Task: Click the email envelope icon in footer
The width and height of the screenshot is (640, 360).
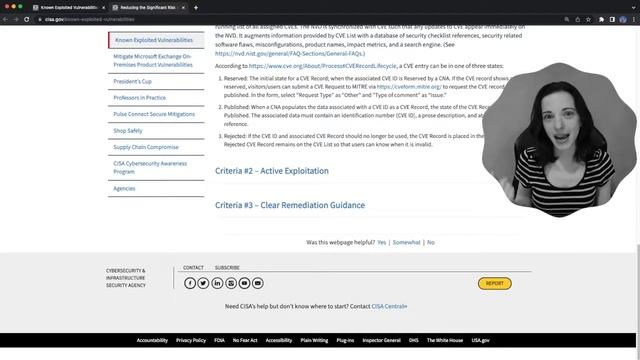Action: point(258,283)
